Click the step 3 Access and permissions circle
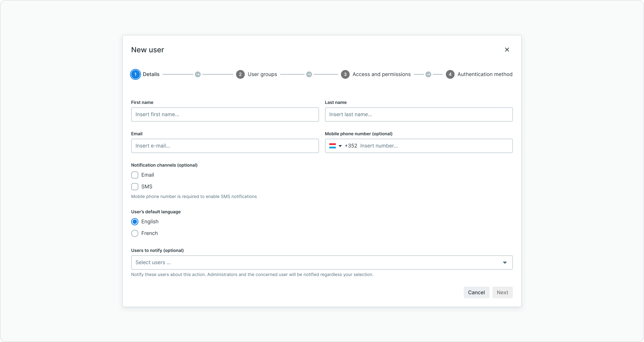644x342 pixels. tap(345, 74)
